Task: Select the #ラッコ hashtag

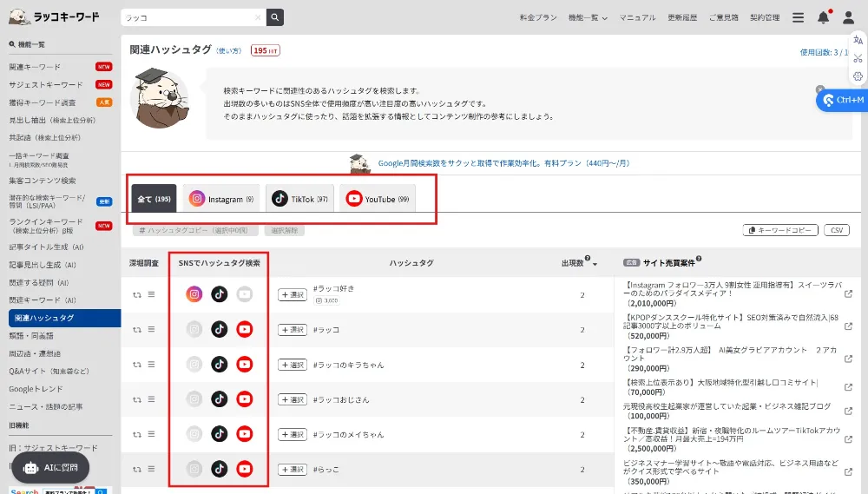Action: (x=293, y=330)
